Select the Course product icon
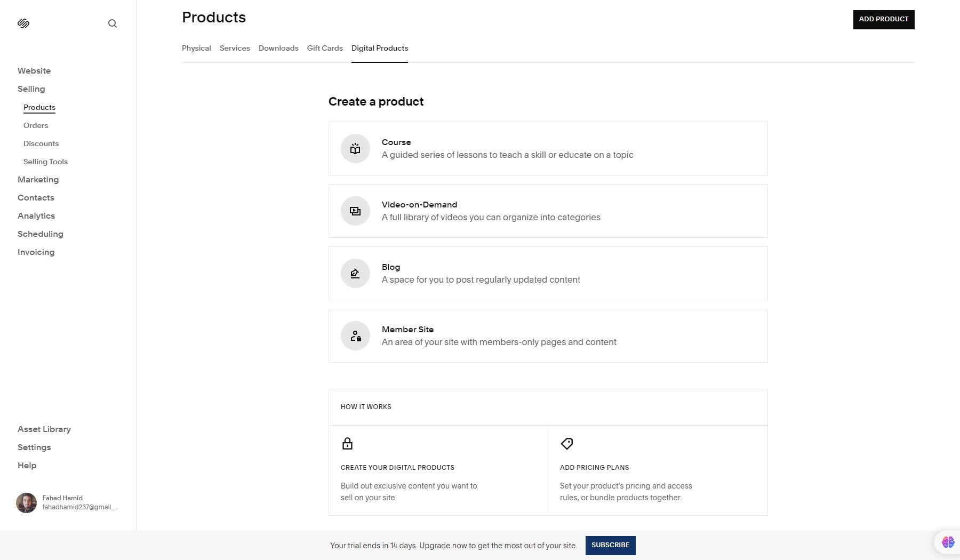This screenshot has width=960, height=560. coord(355,148)
